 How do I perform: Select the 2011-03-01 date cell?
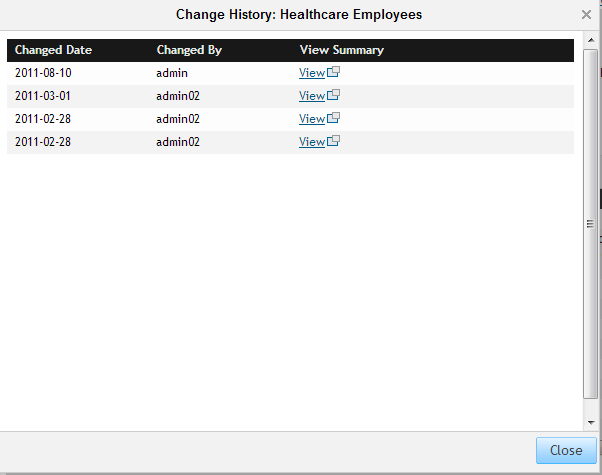(43, 96)
